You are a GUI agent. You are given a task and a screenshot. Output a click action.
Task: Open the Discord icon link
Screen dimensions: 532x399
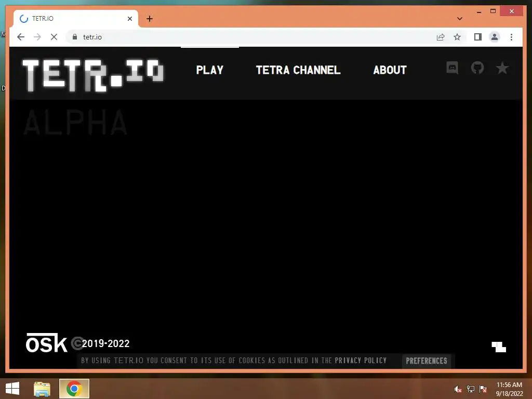[x=453, y=68]
